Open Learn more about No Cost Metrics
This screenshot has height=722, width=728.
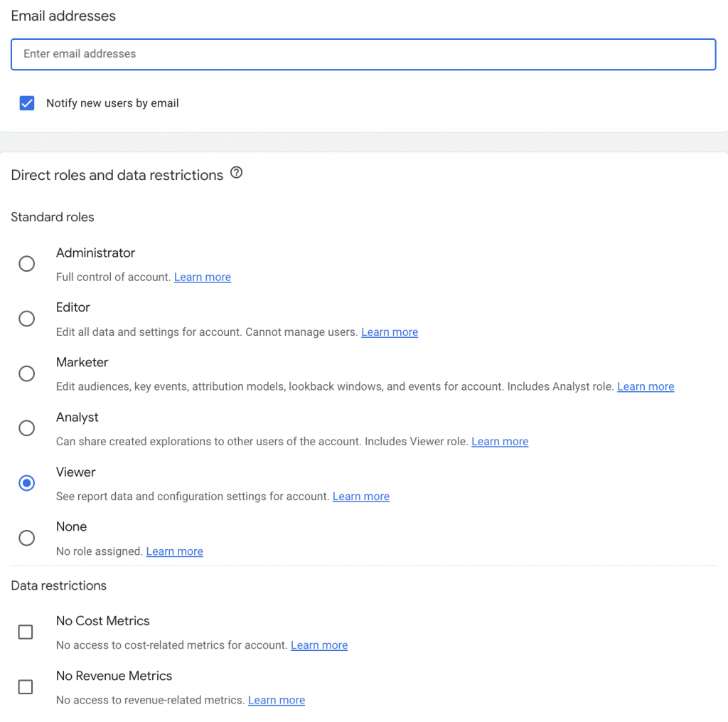(x=319, y=645)
